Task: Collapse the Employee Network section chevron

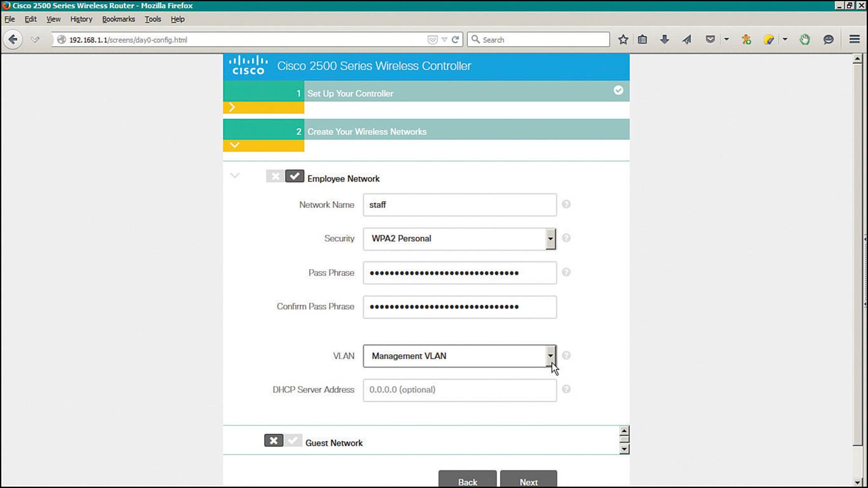Action: [234, 176]
